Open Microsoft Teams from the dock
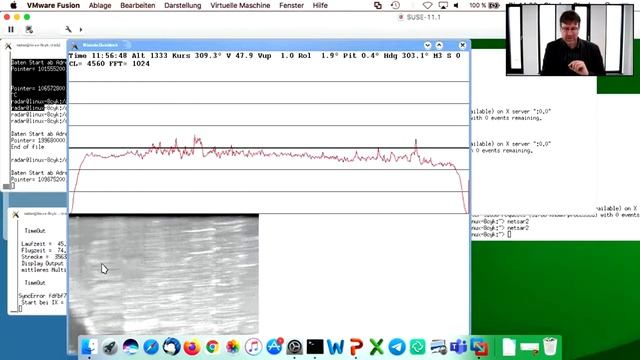 [458, 347]
